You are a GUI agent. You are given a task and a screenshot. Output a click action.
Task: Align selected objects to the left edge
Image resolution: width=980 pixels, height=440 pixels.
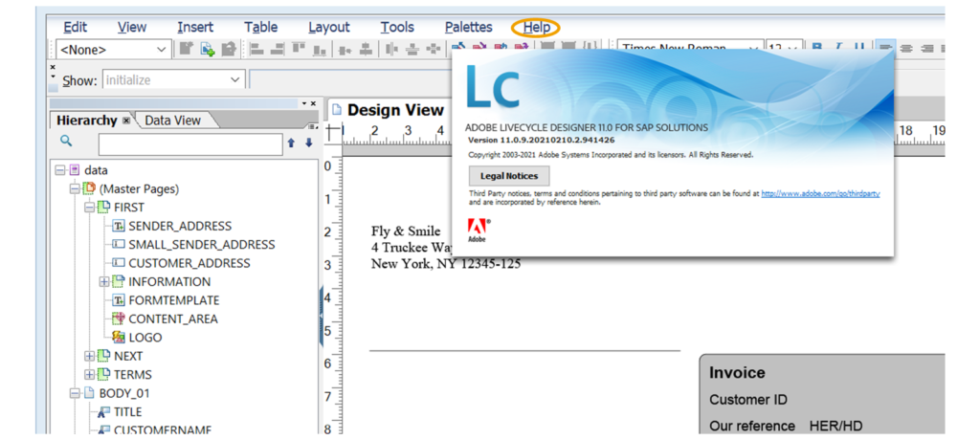[256, 49]
